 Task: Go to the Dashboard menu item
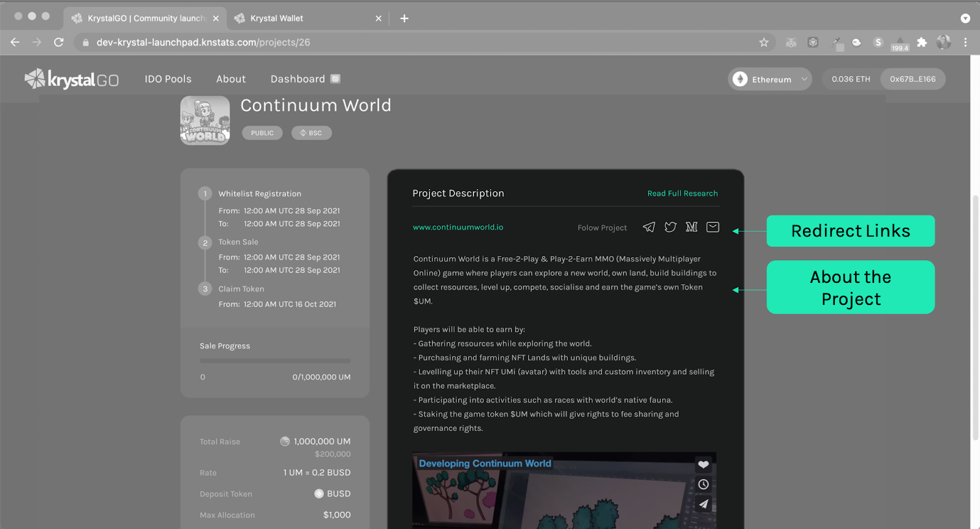(x=298, y=79)
